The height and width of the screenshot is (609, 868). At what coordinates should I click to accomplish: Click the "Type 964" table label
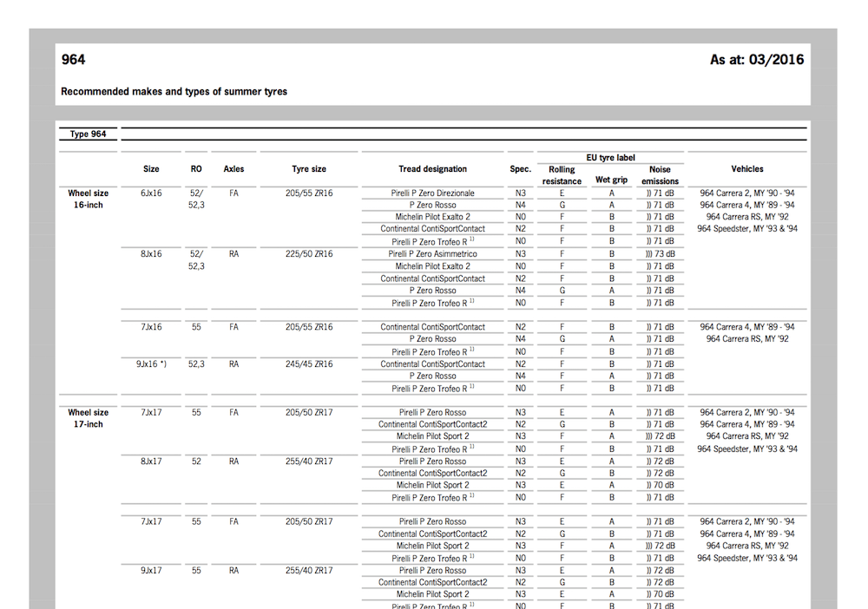pos(88,134)
